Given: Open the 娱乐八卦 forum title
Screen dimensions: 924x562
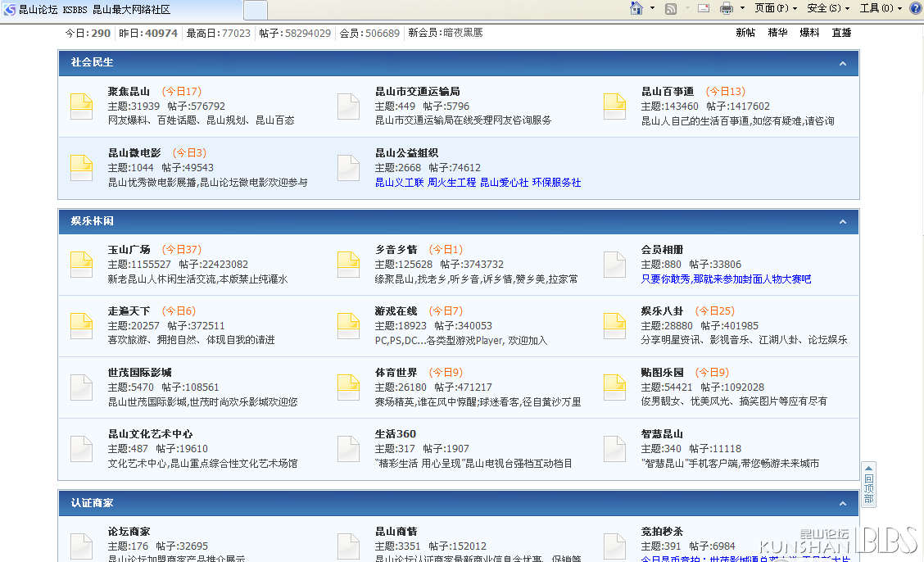Looking at the screenshot, I should (x=663, y=311).
